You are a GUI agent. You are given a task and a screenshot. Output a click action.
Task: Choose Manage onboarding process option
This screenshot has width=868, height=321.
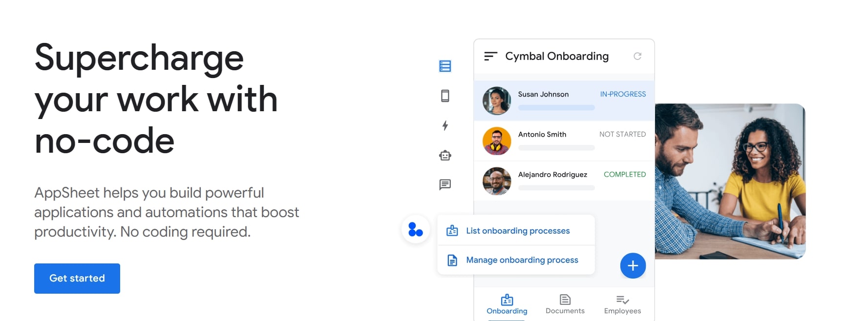click(521, 260)
